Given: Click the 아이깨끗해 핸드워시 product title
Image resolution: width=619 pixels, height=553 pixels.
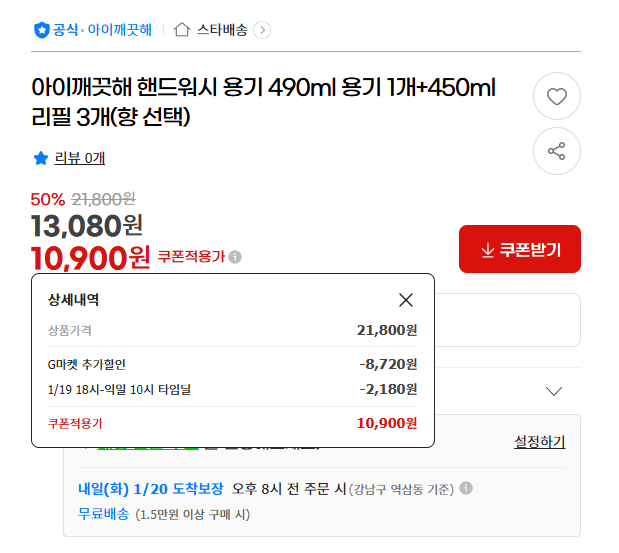Looking at the screenshot, I should tap(263, 101).
